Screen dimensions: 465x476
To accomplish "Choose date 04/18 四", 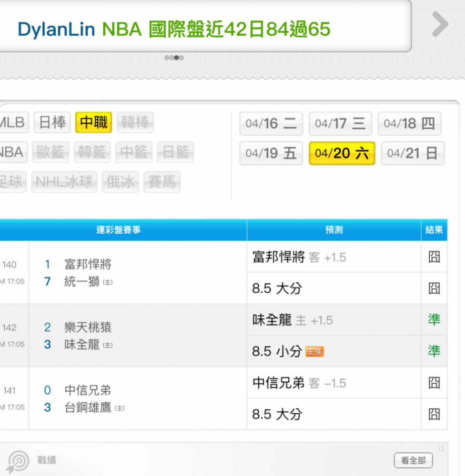I will click(409, 124).
